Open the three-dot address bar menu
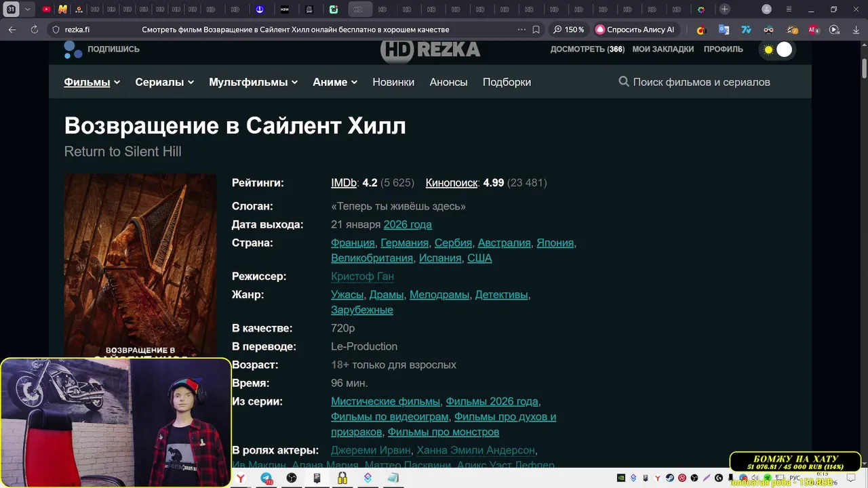Viewport: 868px width, 488px height. [x=521, y=30]
